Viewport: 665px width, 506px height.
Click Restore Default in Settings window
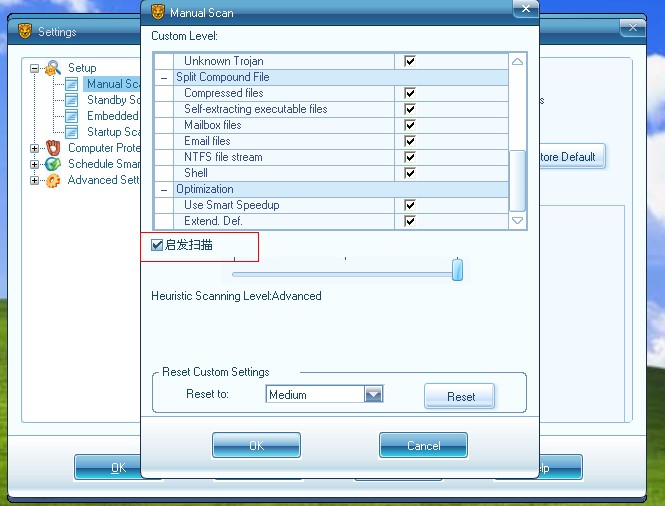point(572,157)
